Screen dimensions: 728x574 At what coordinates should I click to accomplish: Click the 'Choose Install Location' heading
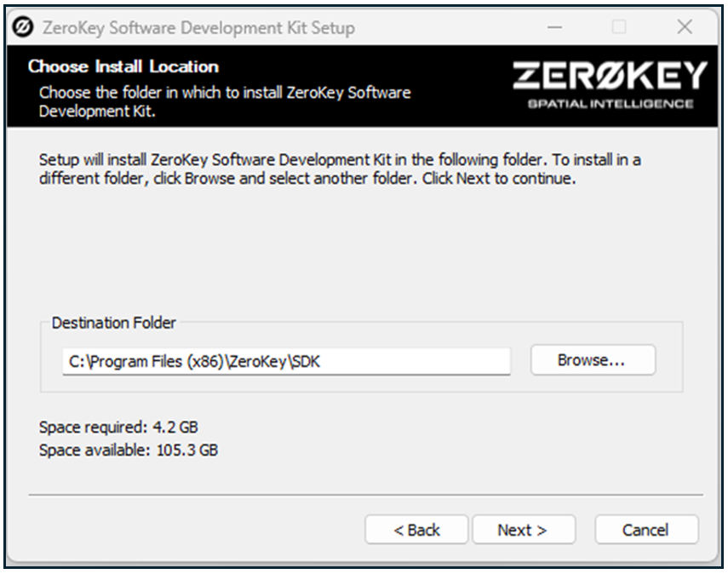[123, 66]
